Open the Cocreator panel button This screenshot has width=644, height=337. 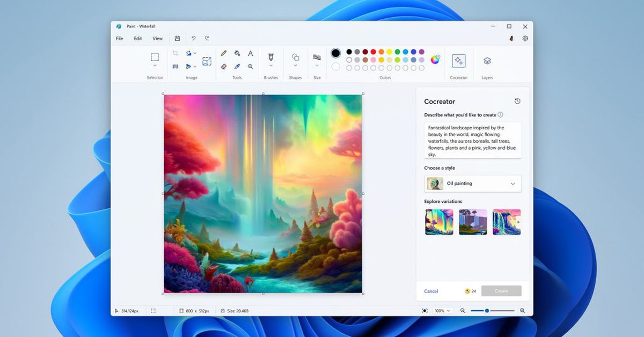click(458, 61)
